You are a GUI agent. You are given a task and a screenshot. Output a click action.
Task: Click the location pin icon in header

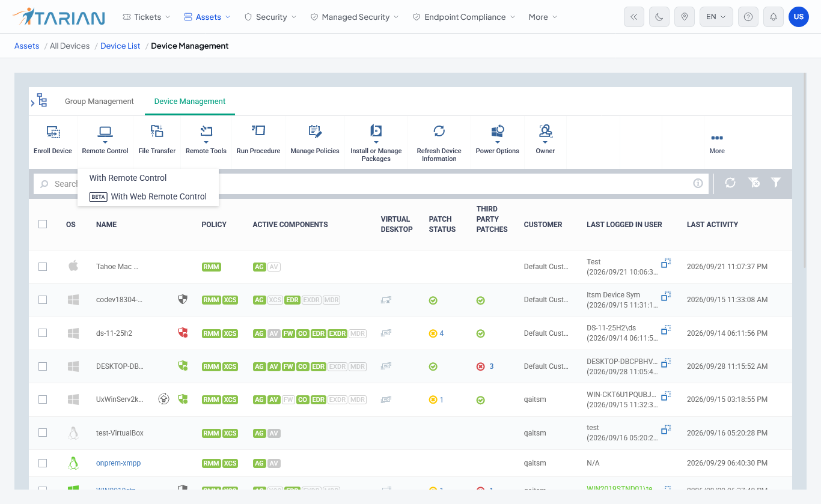[x=684, y=17]
